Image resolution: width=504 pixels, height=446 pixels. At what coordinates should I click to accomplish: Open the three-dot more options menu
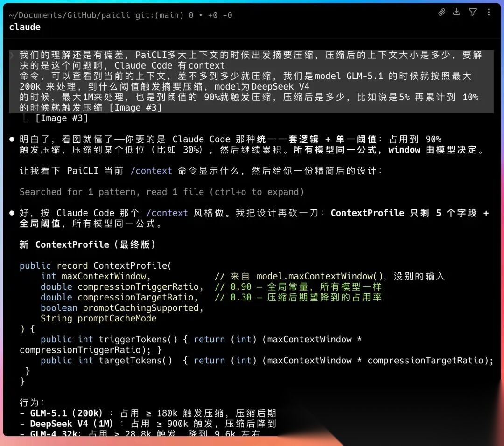click(489, 12)
